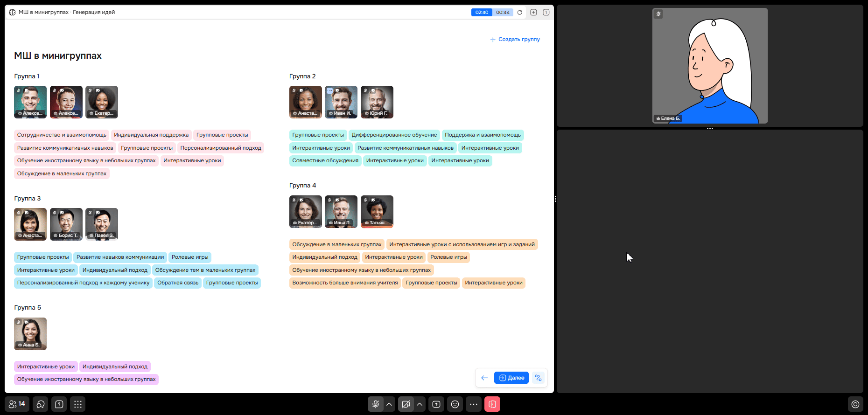
Task: Click Индивидуальный подход tag in Группа 5
Action: [x=115, y=367]
